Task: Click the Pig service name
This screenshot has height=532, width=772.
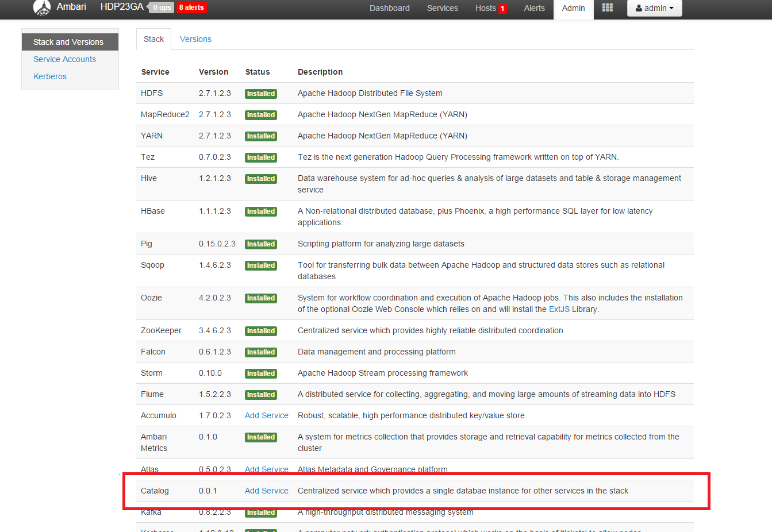Action: 147,244
